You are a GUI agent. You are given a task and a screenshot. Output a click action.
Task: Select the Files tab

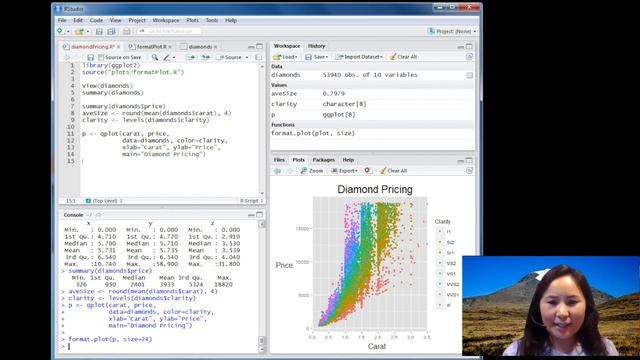tap(279, 160)
